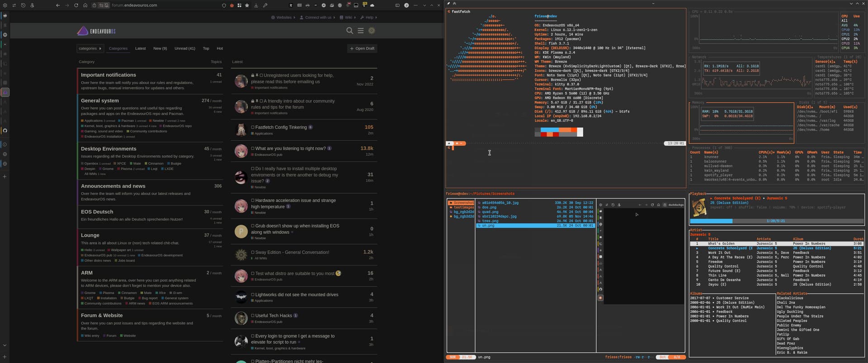Select the krunner process row
This screenshot has width=868, height=363.
(x=777, y=157)
